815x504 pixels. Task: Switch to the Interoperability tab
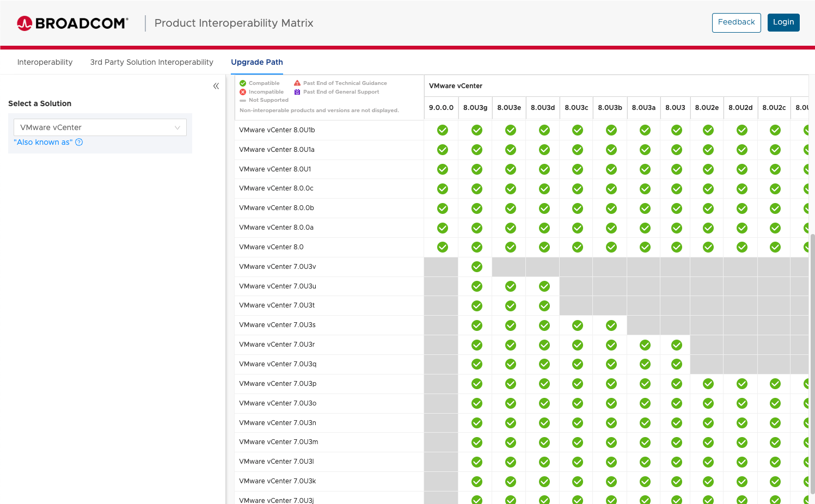tap(45, 62)
